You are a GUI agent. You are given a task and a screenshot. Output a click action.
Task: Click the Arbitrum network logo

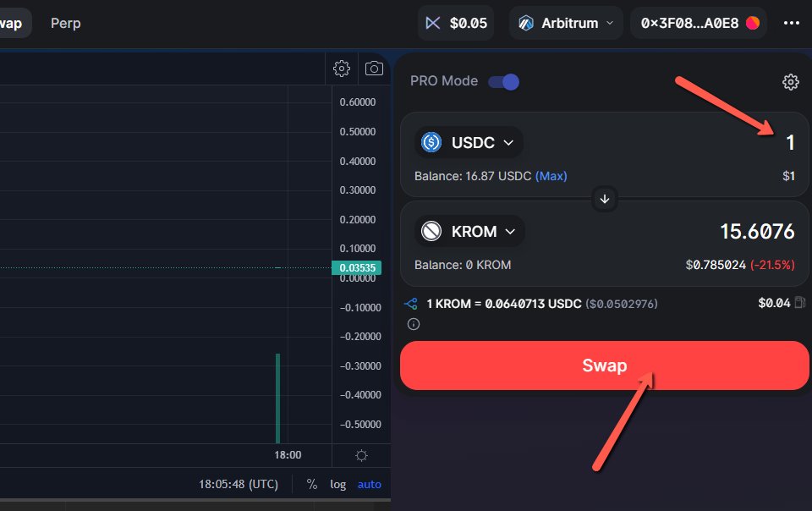click(526, 24)
